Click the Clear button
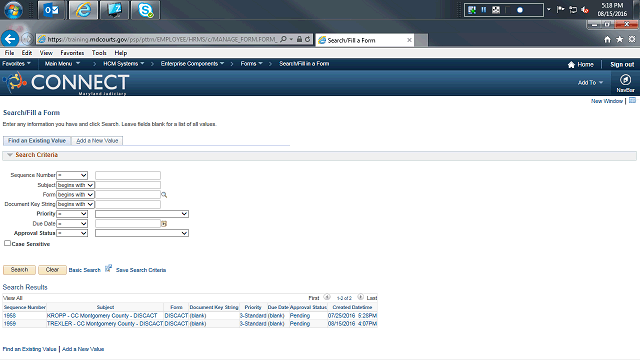 [x=52, y=270]
